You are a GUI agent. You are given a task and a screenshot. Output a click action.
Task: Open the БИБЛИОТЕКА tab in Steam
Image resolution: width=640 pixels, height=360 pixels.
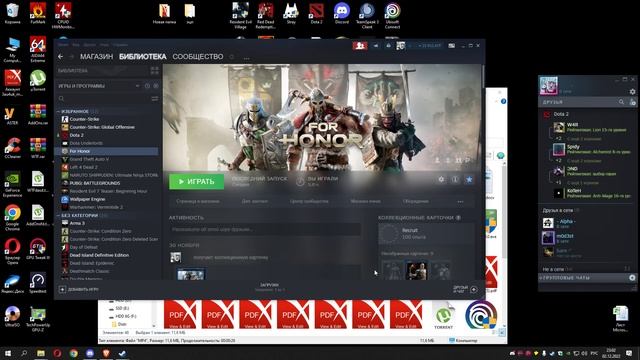click(x=142, y=57)
